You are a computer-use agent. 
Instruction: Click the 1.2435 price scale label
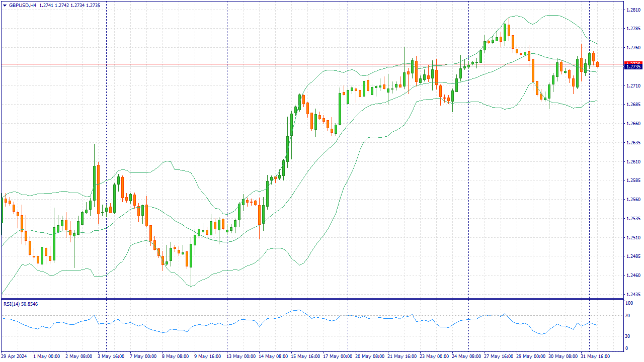click(632, 295)
